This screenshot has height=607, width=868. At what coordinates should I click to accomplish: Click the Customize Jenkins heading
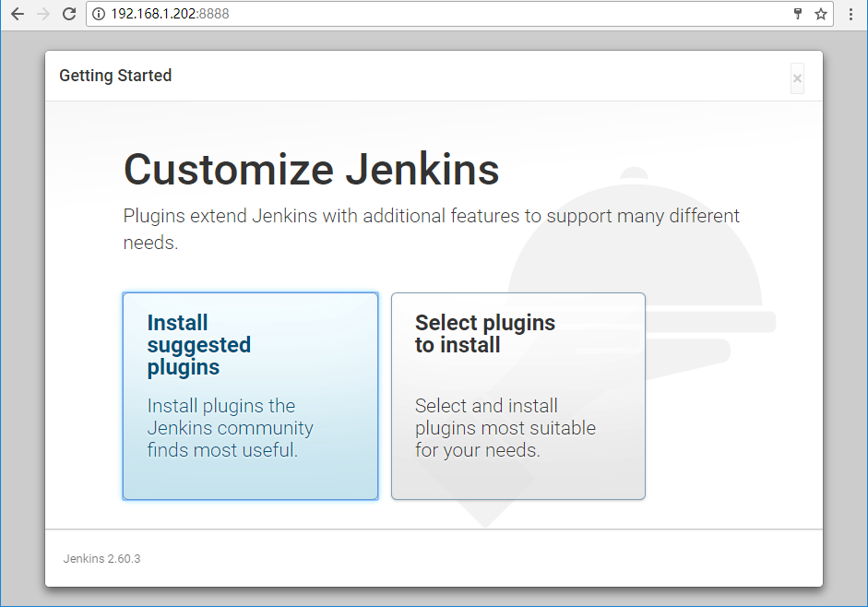pos(311,170)
